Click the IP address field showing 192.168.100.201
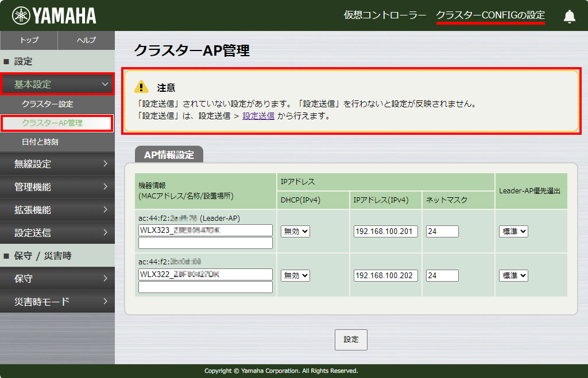The image size is (588, 378). click(x=385, y=231)
